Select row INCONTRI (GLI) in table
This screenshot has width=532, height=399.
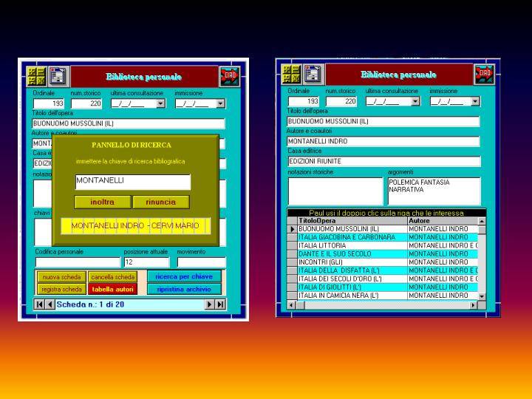(387, 262)
